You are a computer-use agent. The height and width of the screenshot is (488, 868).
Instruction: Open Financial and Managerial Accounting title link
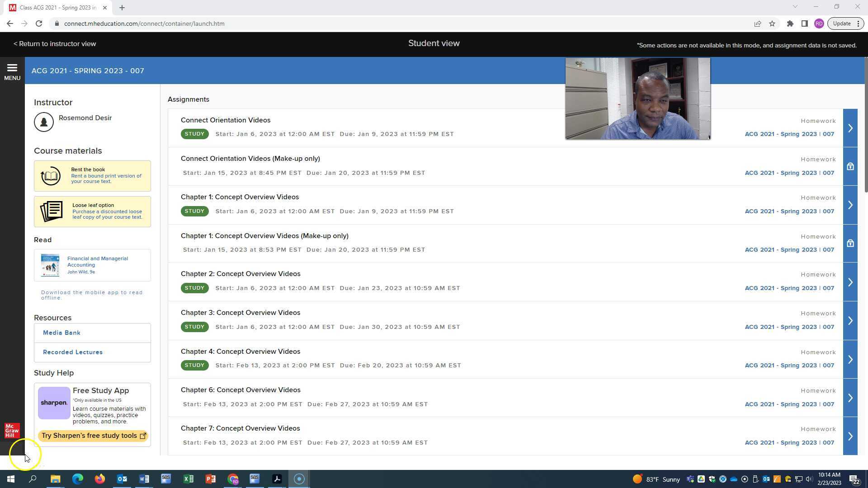coord(98,262)
